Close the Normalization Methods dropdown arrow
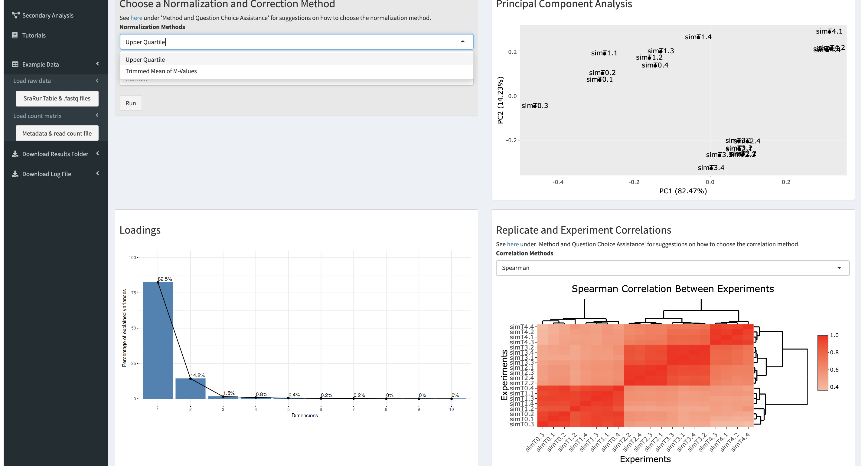 pyautogui.click(x=463, y=42)
